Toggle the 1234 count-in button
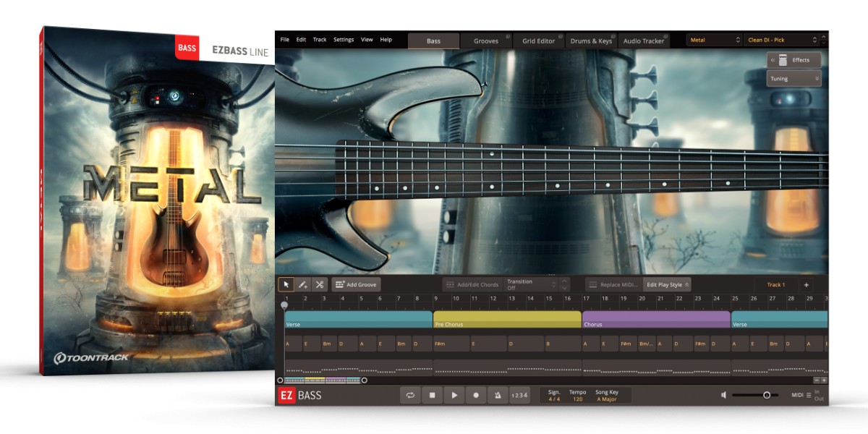868x434 pixels. [519, 395]
